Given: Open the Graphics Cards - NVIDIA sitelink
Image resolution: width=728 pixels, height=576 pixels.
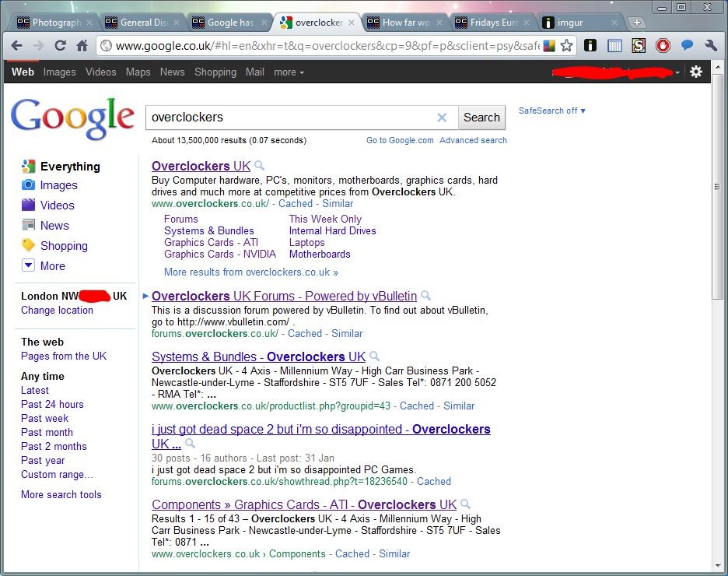Looking at the screenshot, I should pos(220,254).
